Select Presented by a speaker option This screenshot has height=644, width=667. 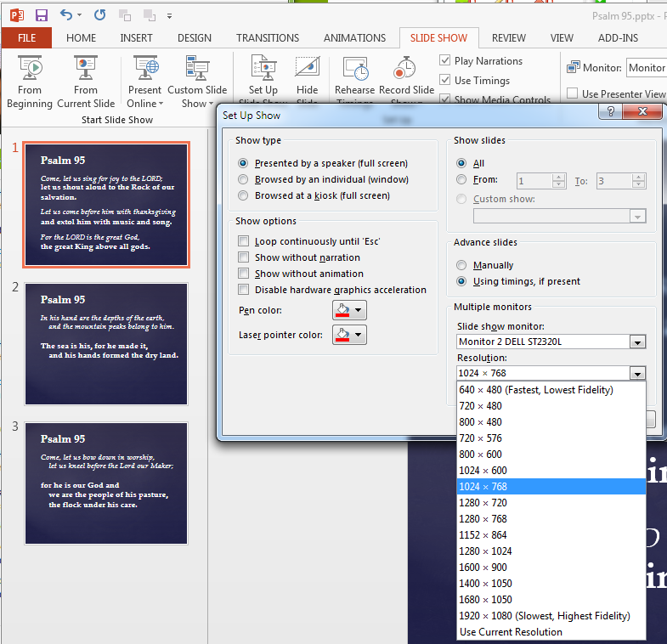(243, 163)
